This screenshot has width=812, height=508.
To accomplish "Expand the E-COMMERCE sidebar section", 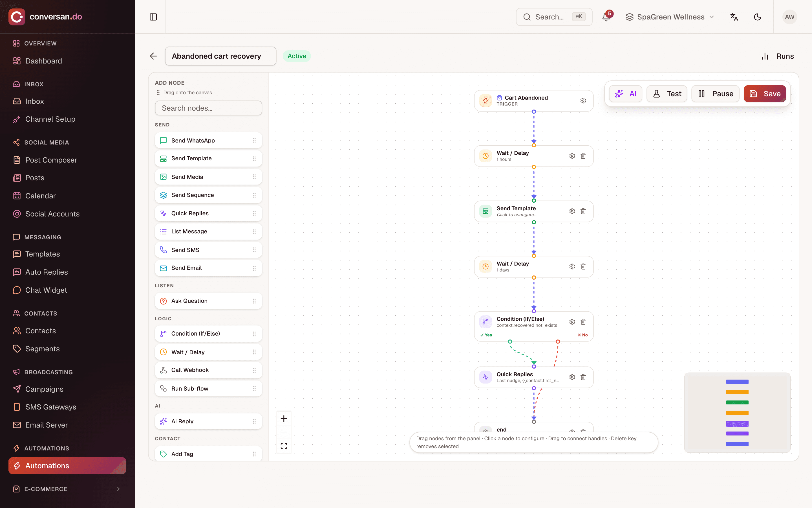I will click(x=67, y=489).
